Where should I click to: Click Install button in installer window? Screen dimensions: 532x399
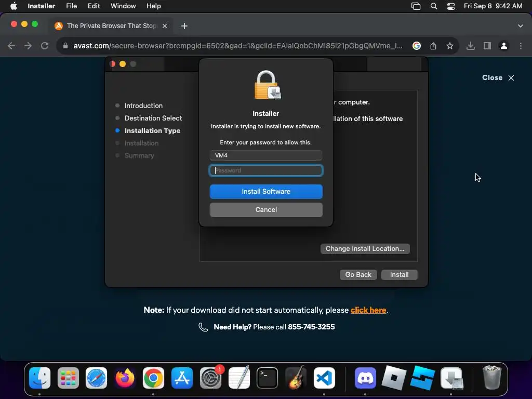tap(400, 274)
